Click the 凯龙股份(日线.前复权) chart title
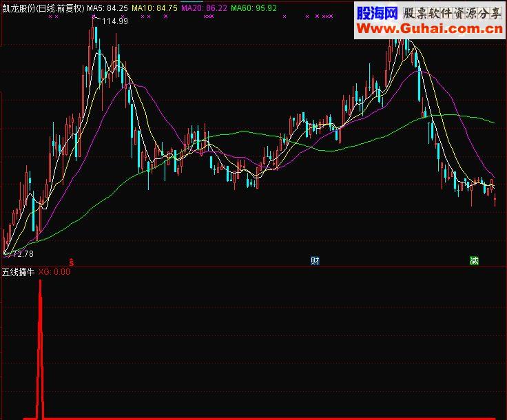 pos(43,8)
